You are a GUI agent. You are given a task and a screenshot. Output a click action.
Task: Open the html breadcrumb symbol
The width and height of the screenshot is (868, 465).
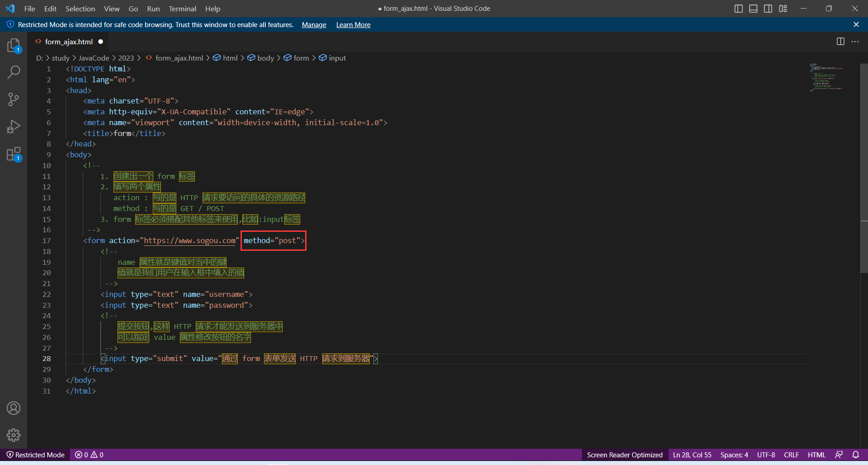225,58
